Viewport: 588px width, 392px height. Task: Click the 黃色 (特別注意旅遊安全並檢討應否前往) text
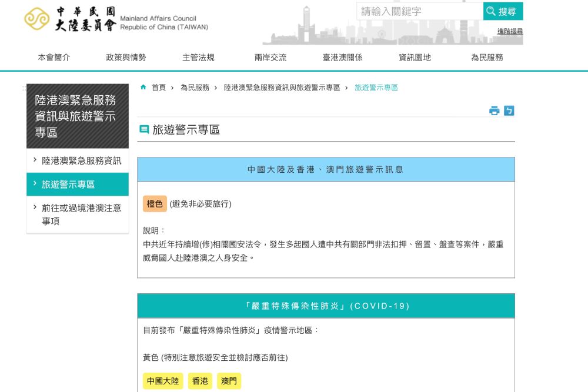tap(215, 357)
